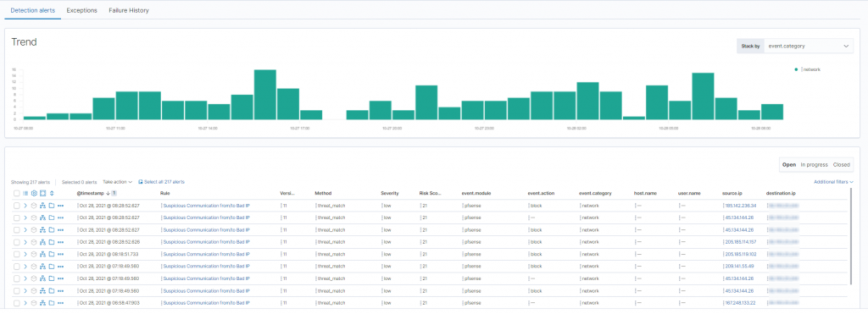Image resolution: width=868 pixels, height=314 pixels.
Task: Tick checkbox for fifth alert row at 08:18:51
Action: [17, 254]
